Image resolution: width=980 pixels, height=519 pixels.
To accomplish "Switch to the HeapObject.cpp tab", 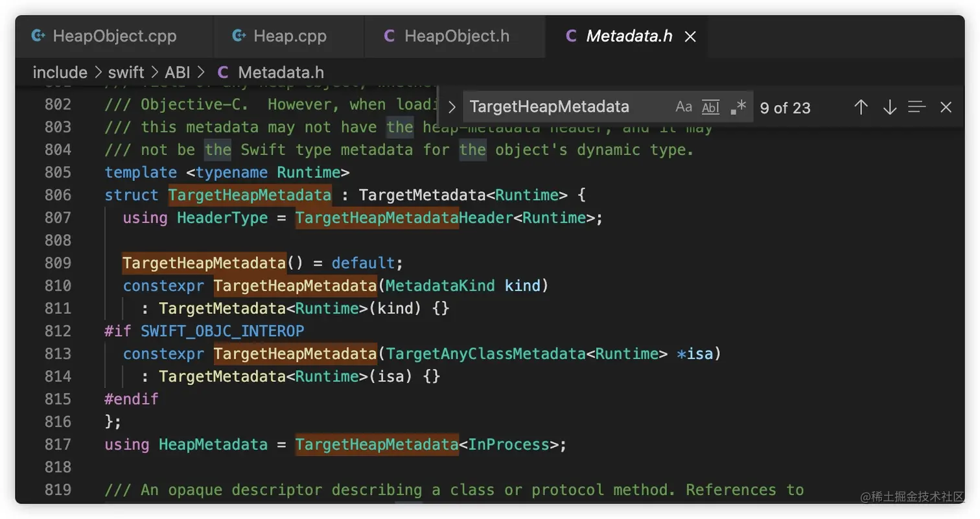I will (114, 36).
